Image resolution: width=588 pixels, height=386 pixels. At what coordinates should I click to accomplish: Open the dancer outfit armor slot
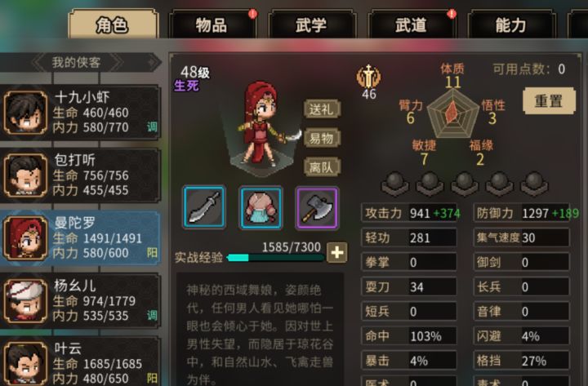261,207
